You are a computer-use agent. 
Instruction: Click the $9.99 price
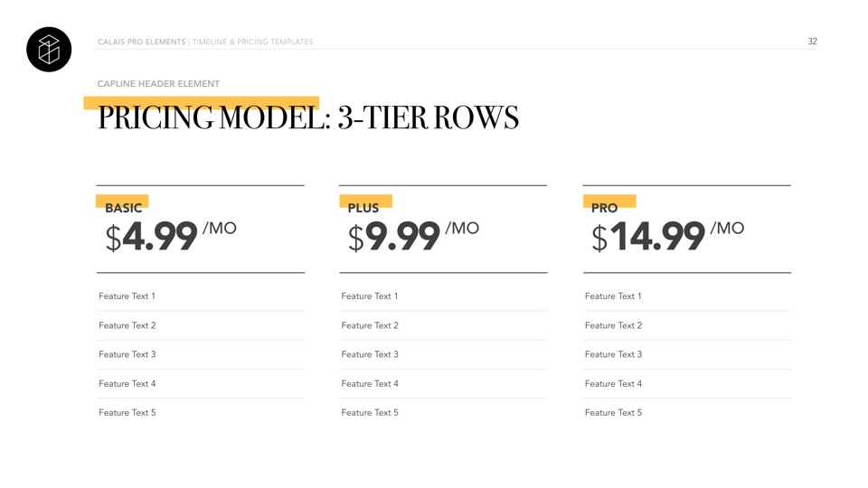point(394,238)
